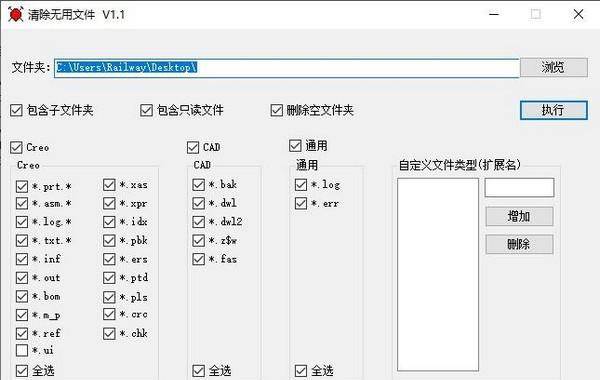Toggle the *.log checkbox under 通用

(301, 185)
